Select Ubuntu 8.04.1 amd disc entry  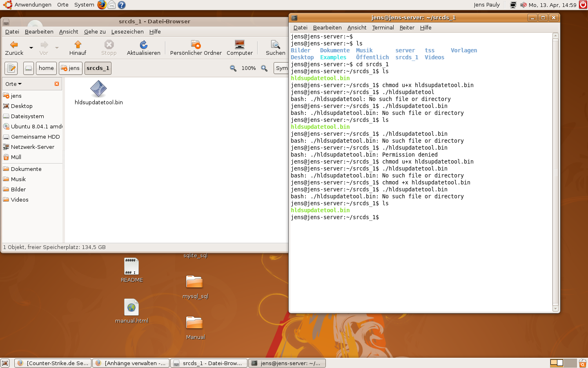click(32, 126)
